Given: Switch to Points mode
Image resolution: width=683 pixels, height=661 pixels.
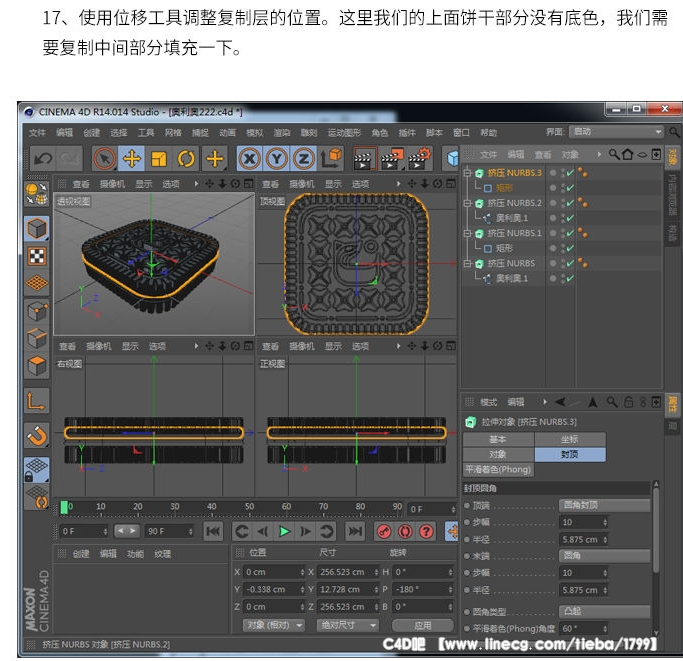Looking at the screenshot, I should click(x=37, y=311).
